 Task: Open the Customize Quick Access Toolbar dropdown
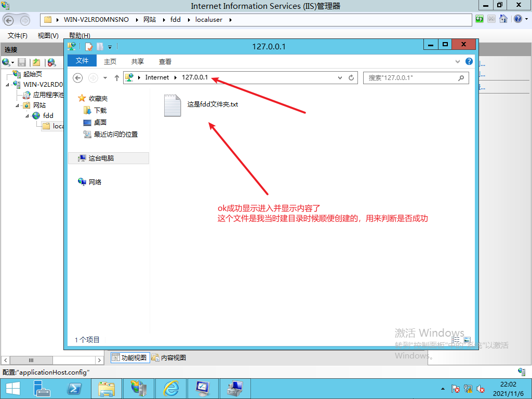tap(110, 47)
